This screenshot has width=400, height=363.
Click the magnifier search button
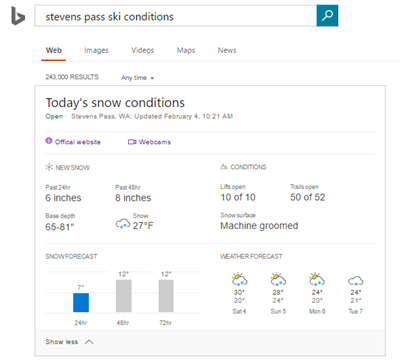click(x=327, y=15)
